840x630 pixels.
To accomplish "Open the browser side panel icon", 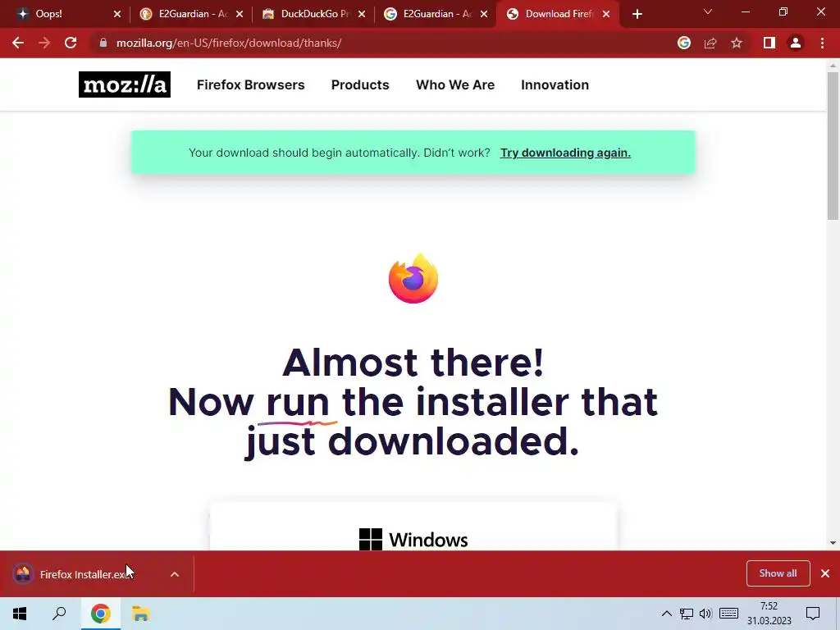I will [x=769, y=43].
